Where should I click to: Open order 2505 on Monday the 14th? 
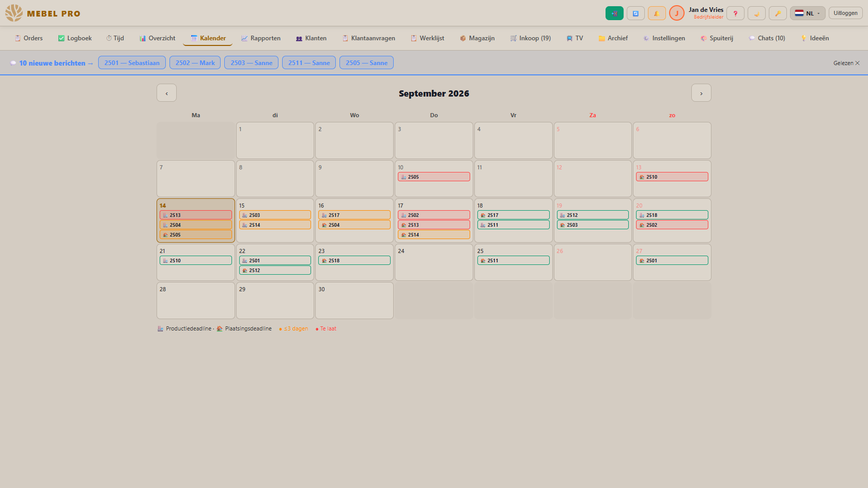point(196,234)
